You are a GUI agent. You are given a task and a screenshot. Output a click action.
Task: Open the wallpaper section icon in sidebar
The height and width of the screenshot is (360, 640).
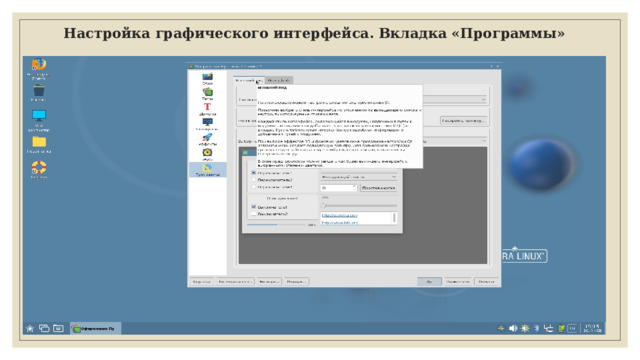click(x=207, y=76)
